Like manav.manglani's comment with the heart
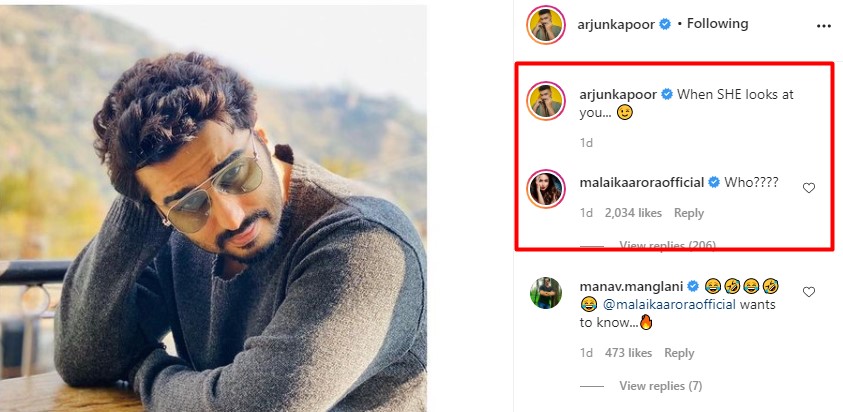Image resolution: width=843 pixels, height=412 pixels. pyautogui.click(x=809, y=292)
